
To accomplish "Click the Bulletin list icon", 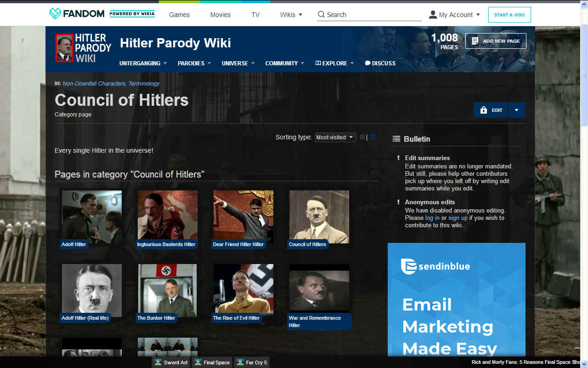I will (x=396, y=138).
